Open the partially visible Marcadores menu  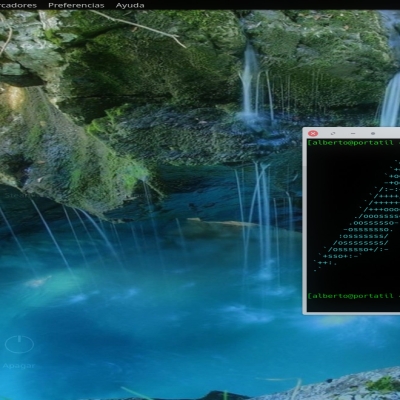tap(18, 5)
